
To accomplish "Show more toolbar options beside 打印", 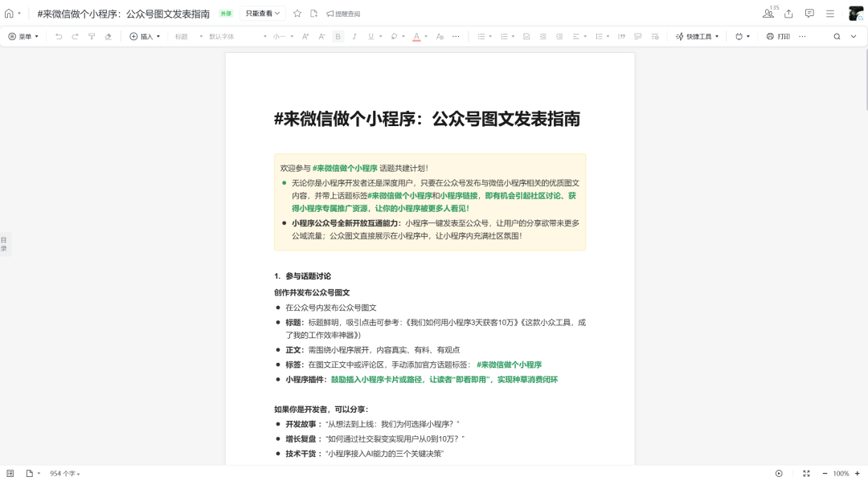I will tap(802, 36).
